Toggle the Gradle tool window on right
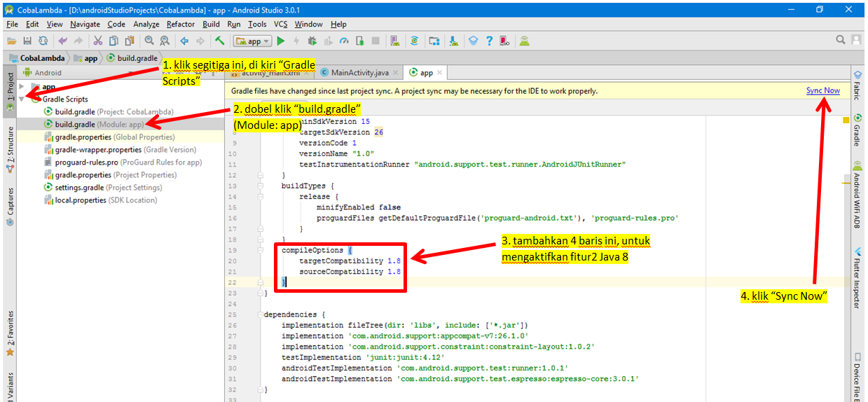The width and height of the screenshot is (868, 402). click(x=857, y=130)
